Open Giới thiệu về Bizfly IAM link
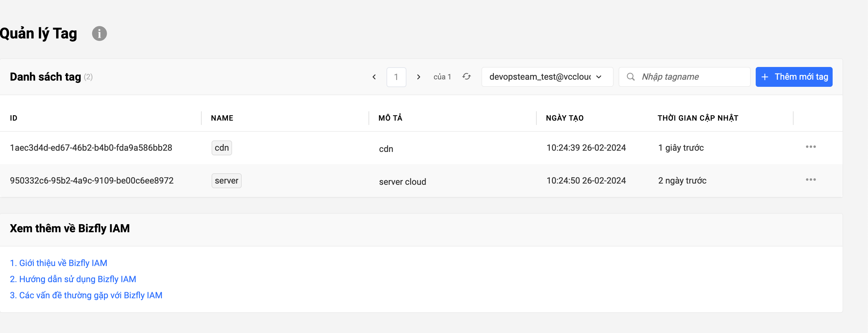Image resolution: width=868 pixels, height=333 pixels. tap(59, 263)
